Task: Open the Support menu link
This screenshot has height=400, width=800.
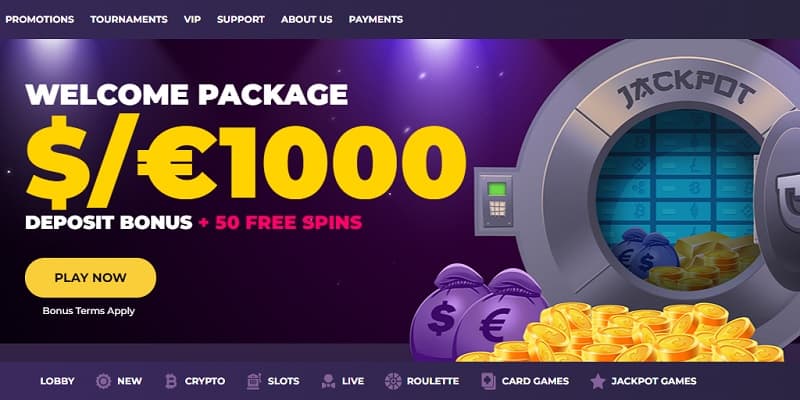Action: pos(241,19)
